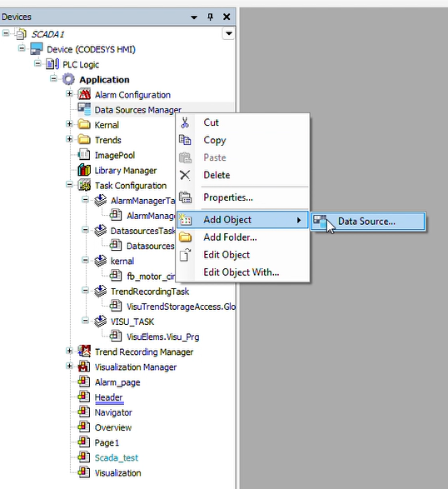The image size is (448, 489).
Task: Open Properties... from the context menu
Action: pyautogui.click(x=243, y=197)
